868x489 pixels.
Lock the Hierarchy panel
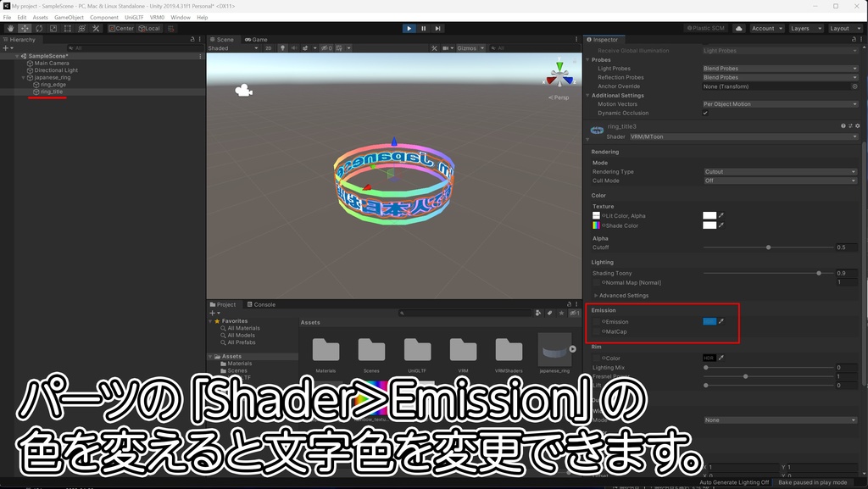(x=192, y=39)
